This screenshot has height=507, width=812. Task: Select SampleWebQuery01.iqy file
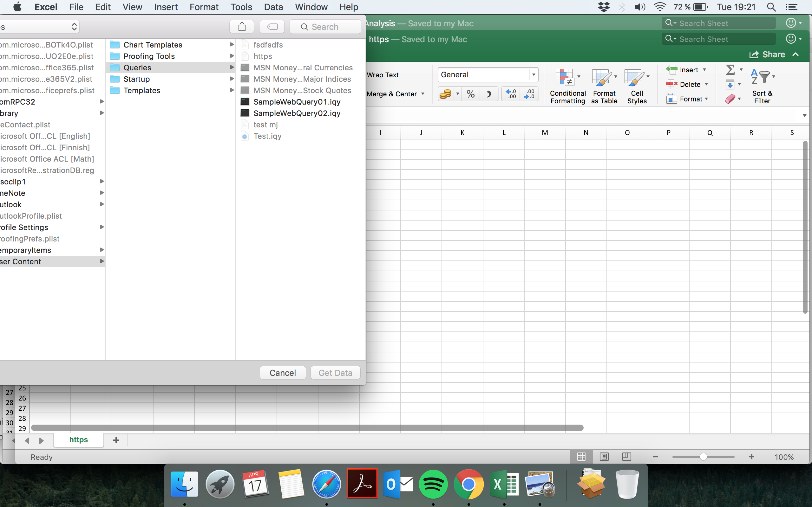coord(297,102)
